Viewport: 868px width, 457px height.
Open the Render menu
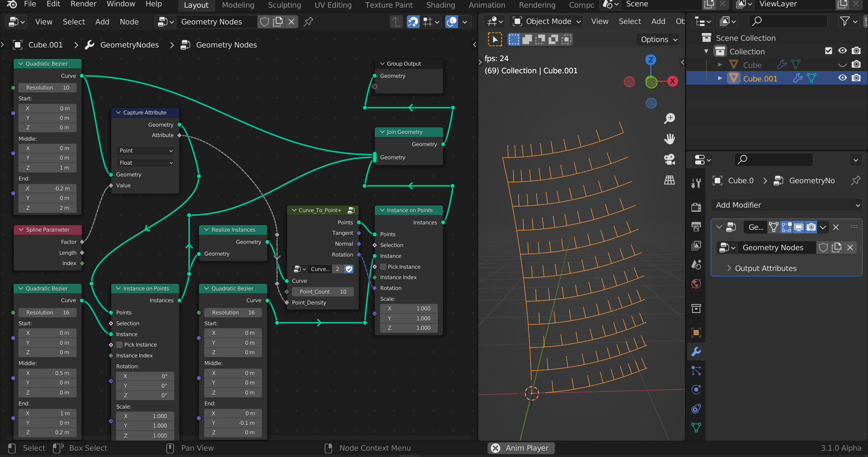click(x=83, y=4)
